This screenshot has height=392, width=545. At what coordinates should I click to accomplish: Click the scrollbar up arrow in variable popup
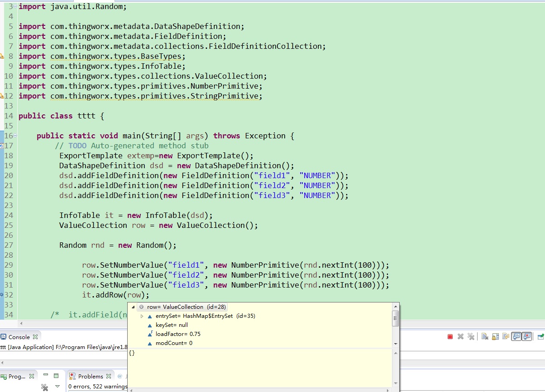click(x=396, y=307)
